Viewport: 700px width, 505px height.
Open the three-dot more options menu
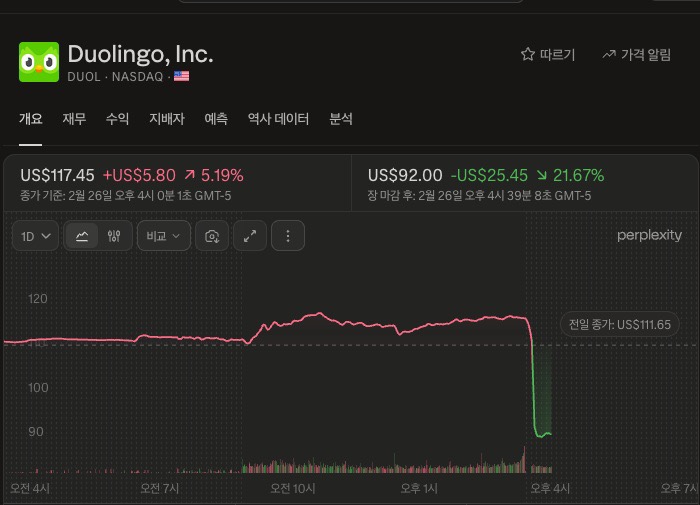pyautogui.click(x=288, y=236)
